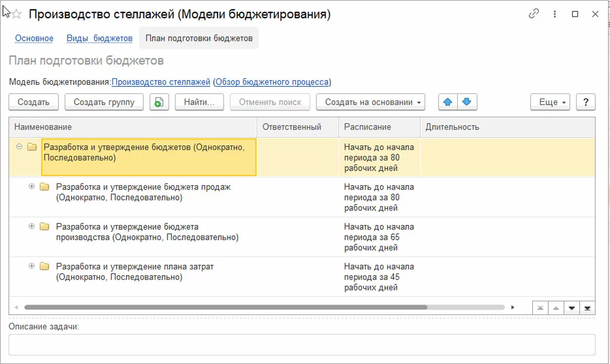Open the Еще menu
Viewport: 610px width, 364px height.
coord(550,102)
